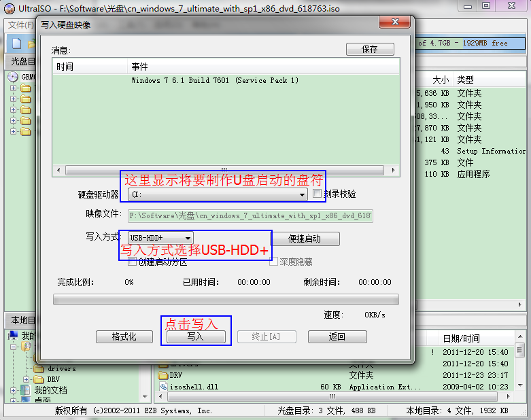Expand 我的文档 in local tree

click(x=13, y=390)
